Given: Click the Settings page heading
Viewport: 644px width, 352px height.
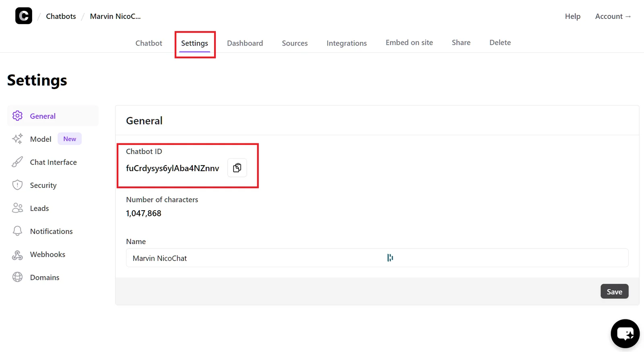Looking at the screenshot, I should pos(37,80).
